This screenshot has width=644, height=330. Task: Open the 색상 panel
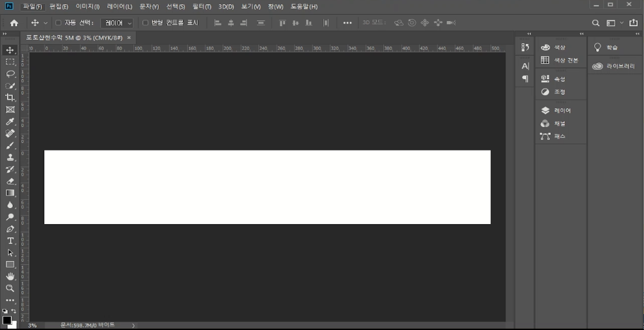pyautogui.click(x=560, y=48)
